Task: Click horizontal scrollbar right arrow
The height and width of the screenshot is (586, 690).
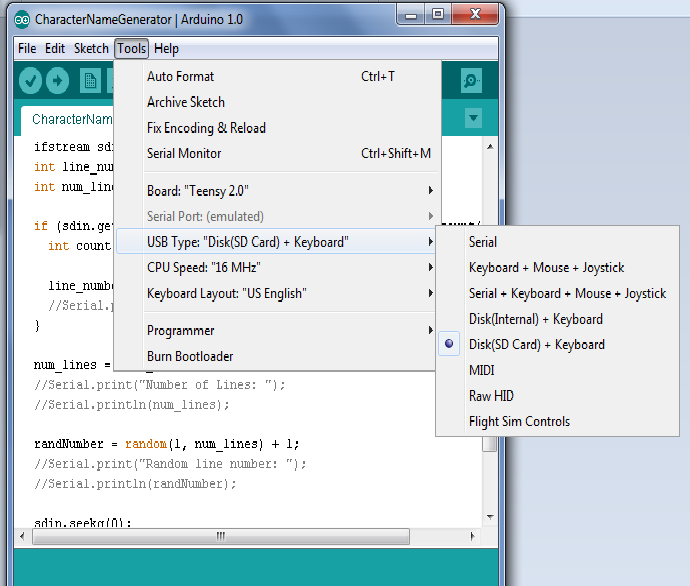Action: click(x=472, y=536)
